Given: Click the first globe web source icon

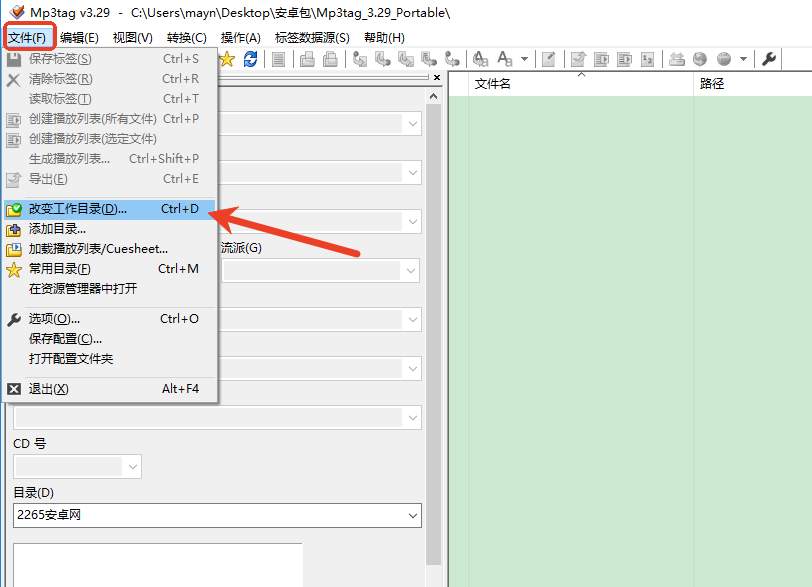Looking at the screenshot, I should pyautogui.click(x=700, y=60).
